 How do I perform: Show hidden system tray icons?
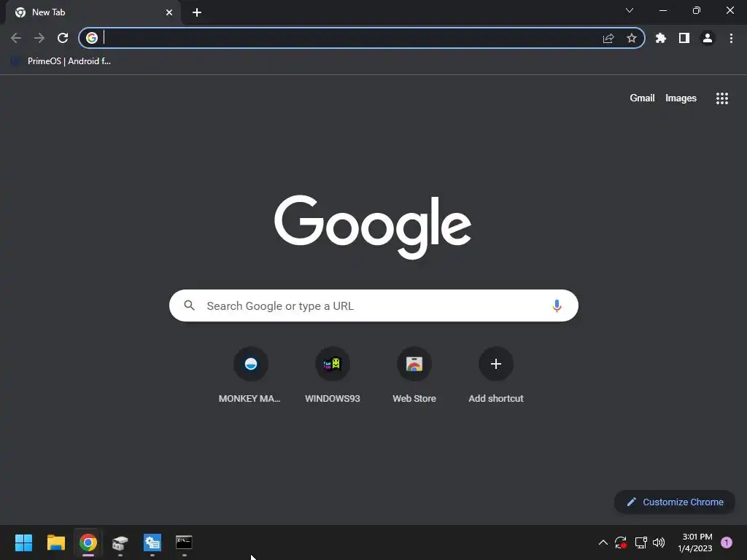pos(603,542)
